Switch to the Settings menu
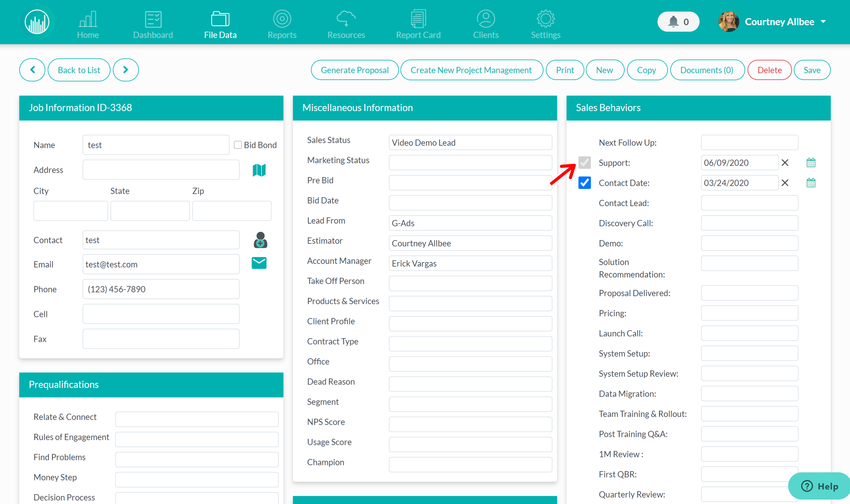This screenshot has width=850, height=504. coord(546,35)
